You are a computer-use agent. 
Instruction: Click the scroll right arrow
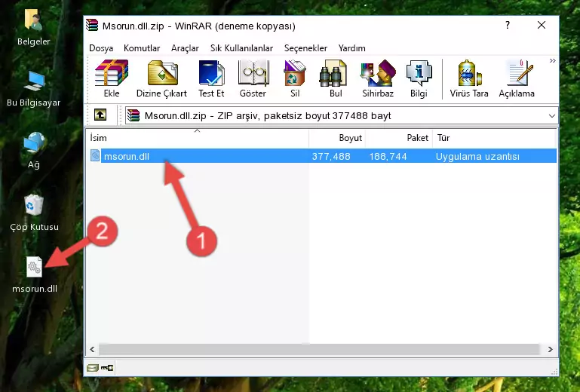[x=550, y=349]
